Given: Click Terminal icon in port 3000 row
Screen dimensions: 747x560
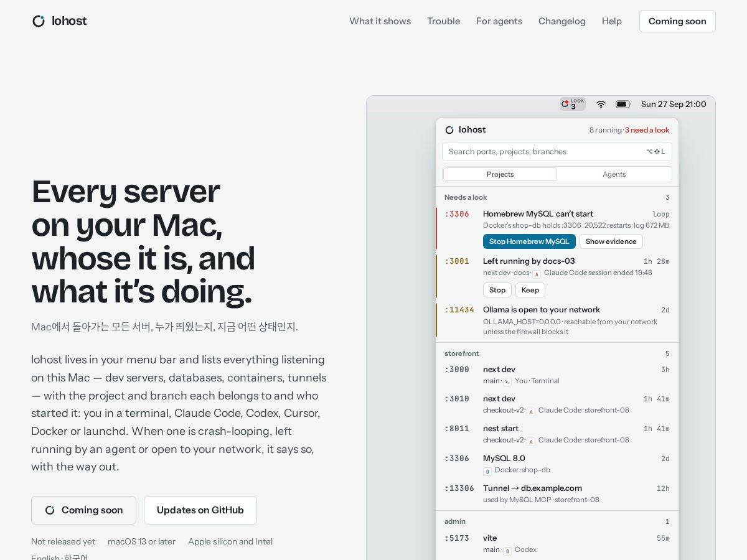Looking at the screenshot, I should click(507, 381).
